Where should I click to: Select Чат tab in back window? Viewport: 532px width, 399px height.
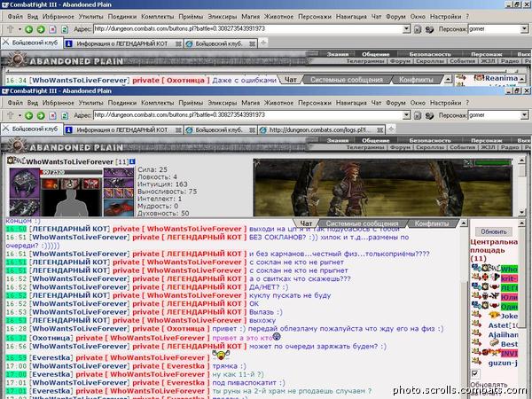291,80
